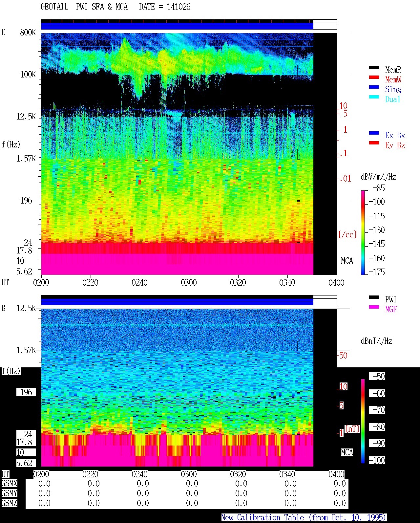Click the 800K frequency label on E panel

28,33
